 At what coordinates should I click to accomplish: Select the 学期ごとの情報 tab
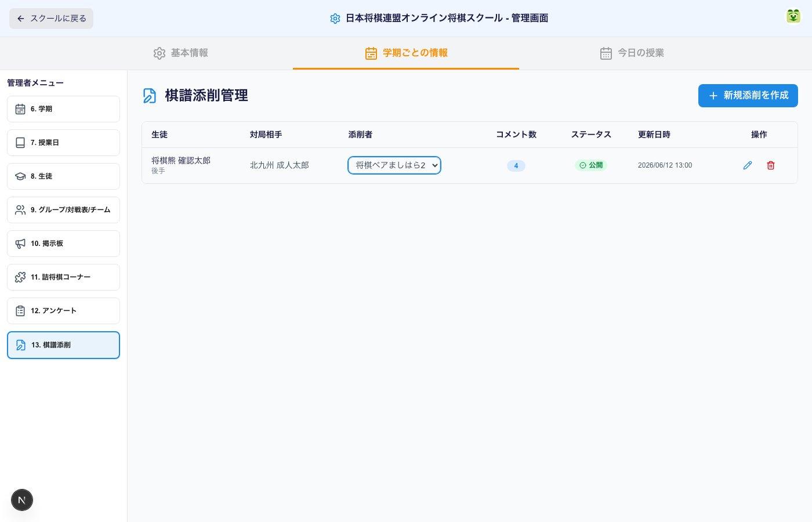(x=406, y=53)
